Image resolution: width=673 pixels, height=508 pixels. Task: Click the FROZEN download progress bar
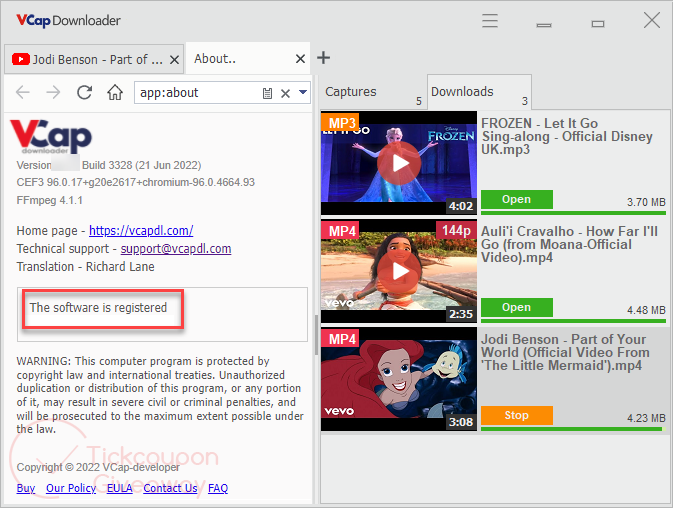pyautogui.click(x=573, y=213)
